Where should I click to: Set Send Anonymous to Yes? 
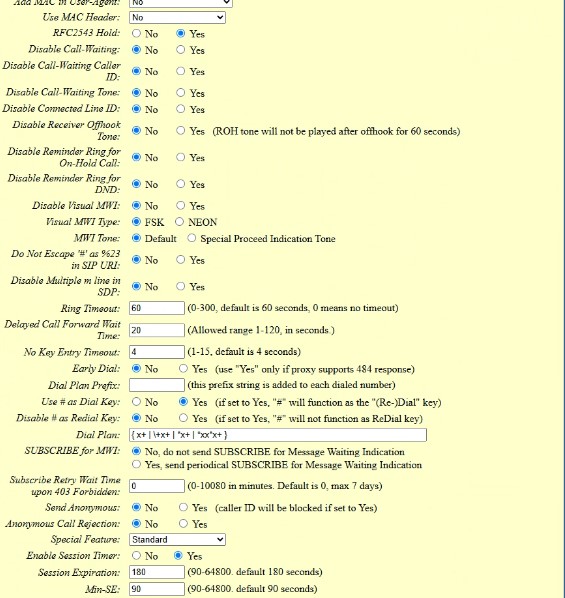(184, 507)
